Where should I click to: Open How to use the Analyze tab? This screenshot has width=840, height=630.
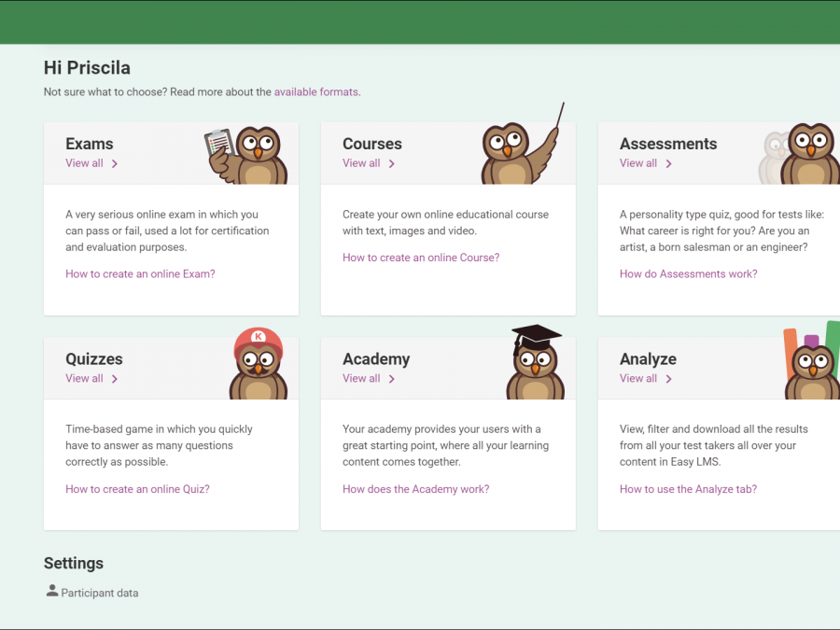[x=688, y=489]
